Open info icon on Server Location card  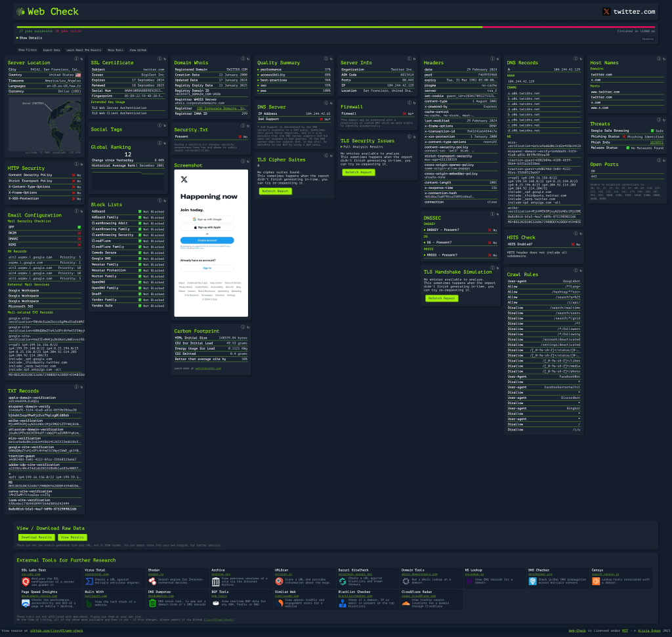point(76,58)
